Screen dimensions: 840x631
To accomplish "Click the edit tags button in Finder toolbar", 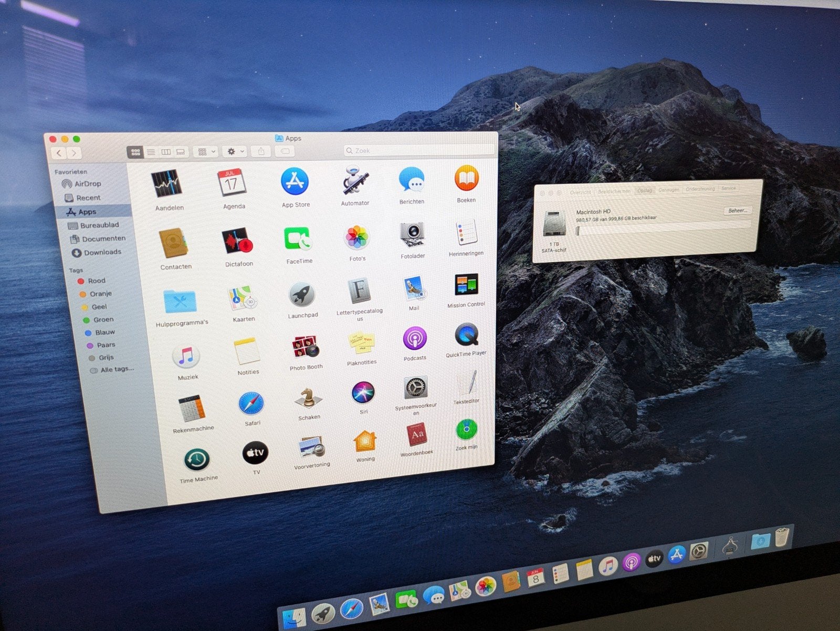I will tap(285, 151).
